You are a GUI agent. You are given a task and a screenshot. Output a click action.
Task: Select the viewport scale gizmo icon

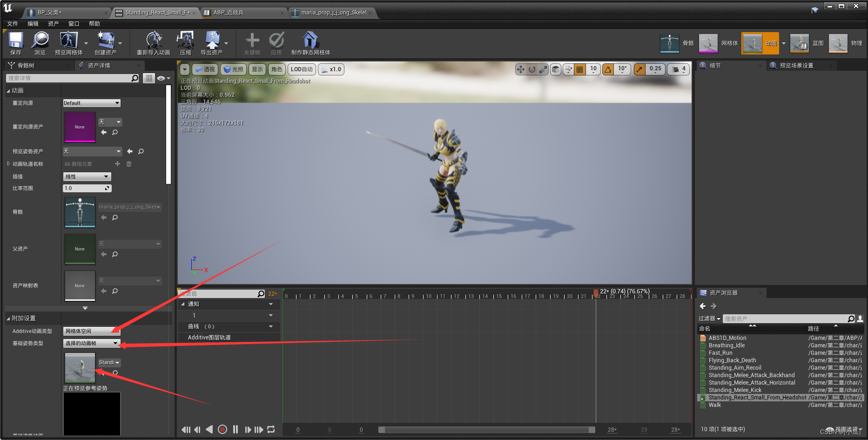[x=543, y=69]
